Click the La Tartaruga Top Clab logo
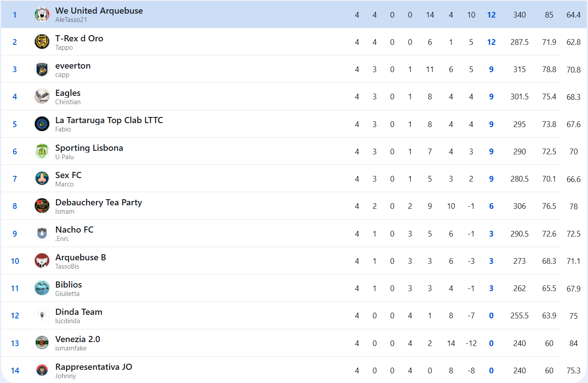 pos(42,124)
